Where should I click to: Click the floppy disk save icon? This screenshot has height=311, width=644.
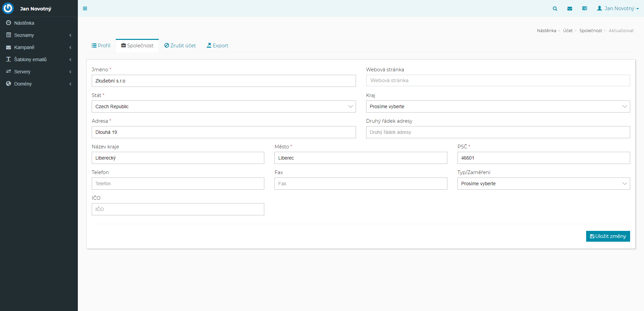click(592, 236)
